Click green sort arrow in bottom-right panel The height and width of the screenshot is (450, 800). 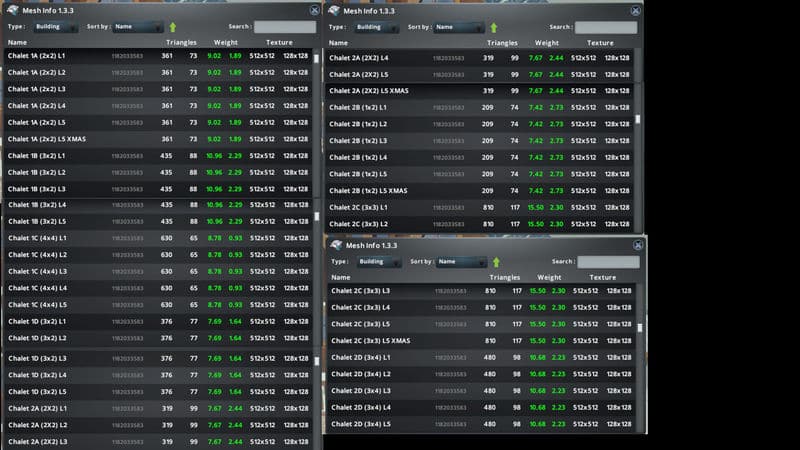496,262
